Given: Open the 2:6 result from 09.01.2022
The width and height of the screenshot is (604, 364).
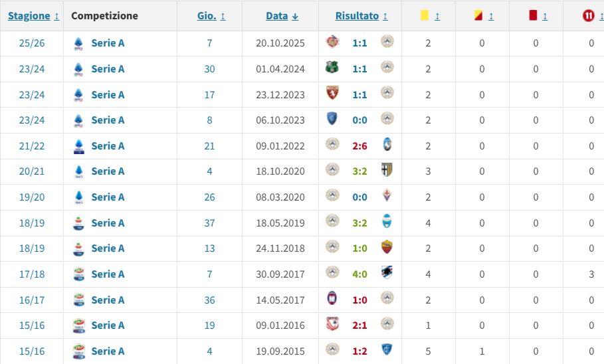Looking at the screenshot, I should [359, 145].
